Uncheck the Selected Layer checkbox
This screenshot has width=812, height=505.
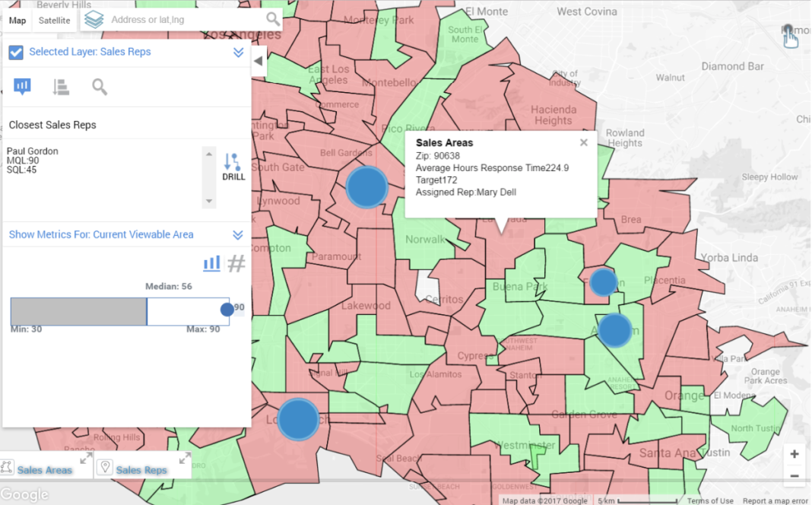click(x=15, y=52)
